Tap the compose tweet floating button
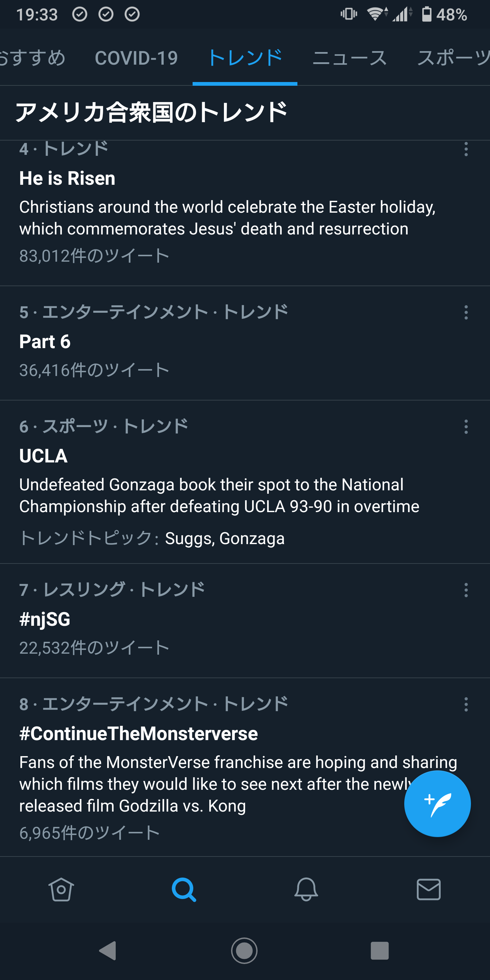Viewport: 490px width, 980px height. [x=437, y=803]
